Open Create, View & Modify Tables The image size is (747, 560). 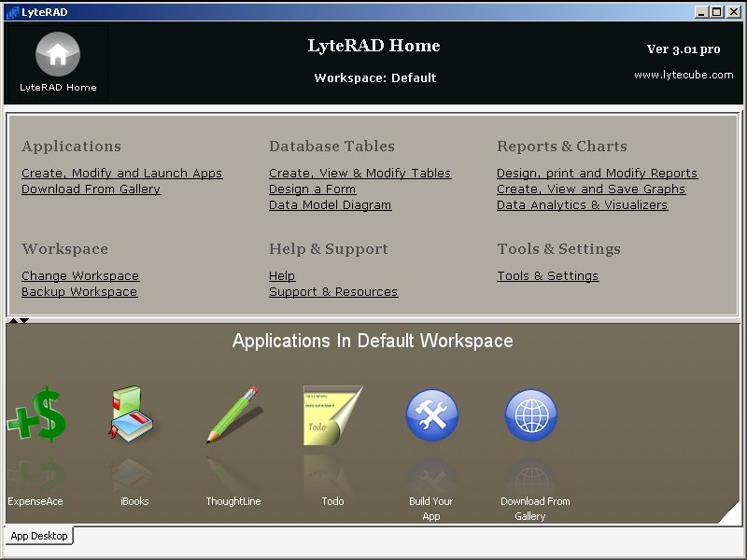(x=359, y=174)
